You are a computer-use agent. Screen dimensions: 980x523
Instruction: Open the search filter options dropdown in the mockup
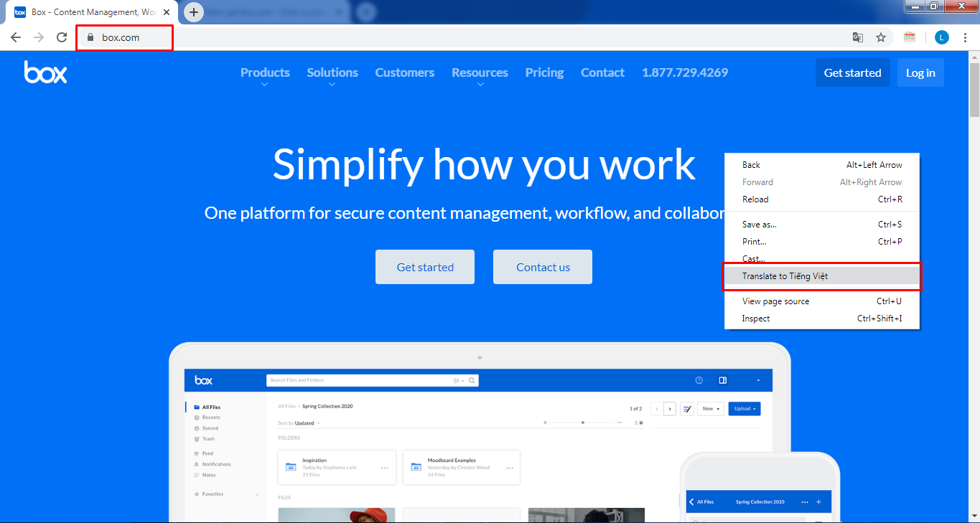tap(459, 380)
